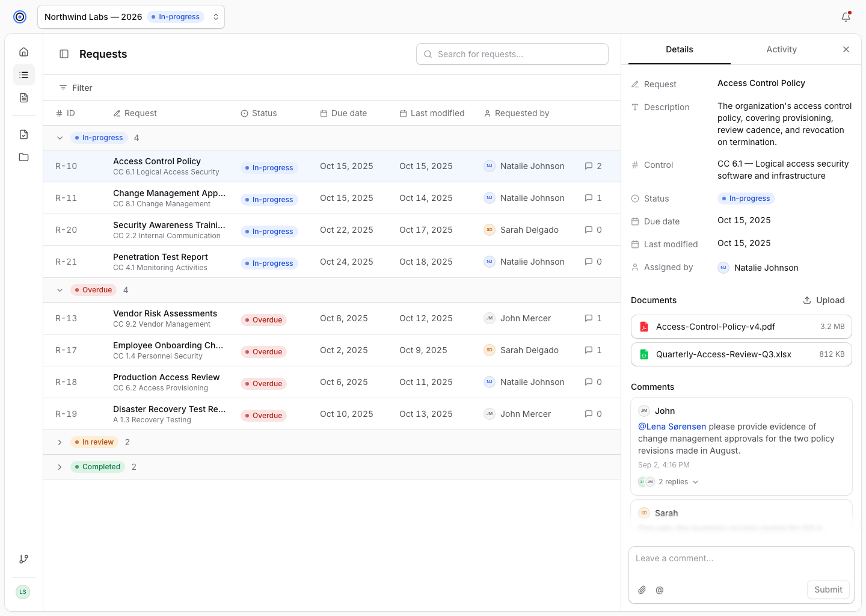
Task: Select the Change Management App... request row
Action: (x=332, y=198)
